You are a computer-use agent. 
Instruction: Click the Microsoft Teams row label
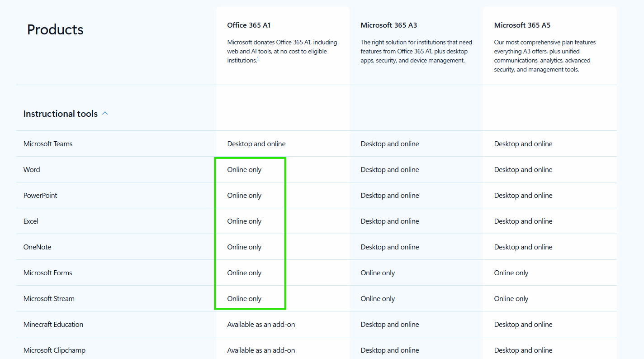[x=48, y=144]
